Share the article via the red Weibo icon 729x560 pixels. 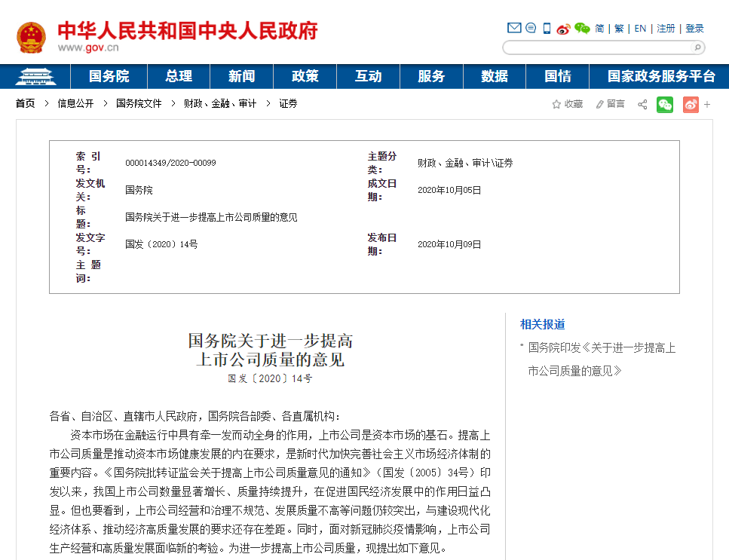pos(690,104)
